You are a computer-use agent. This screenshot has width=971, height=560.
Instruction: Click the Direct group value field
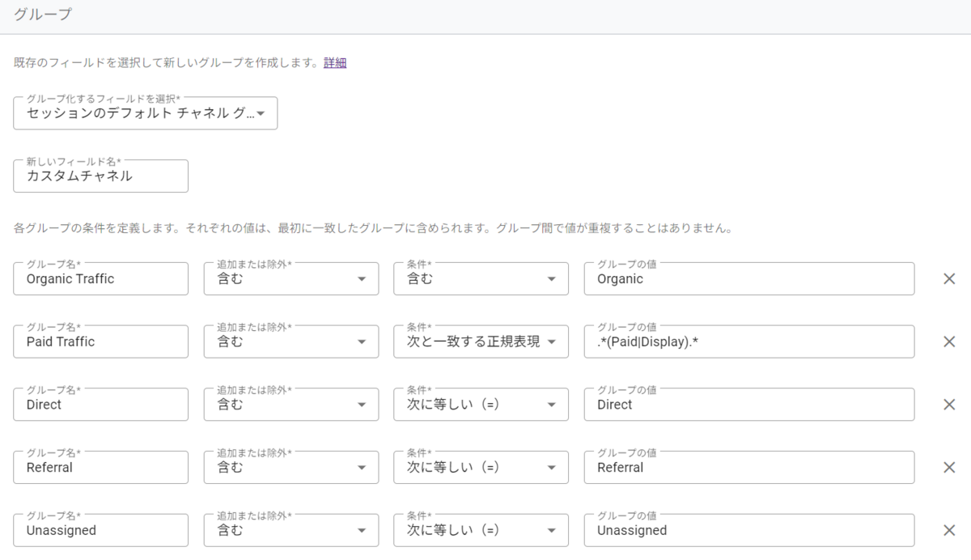(748, 405)
